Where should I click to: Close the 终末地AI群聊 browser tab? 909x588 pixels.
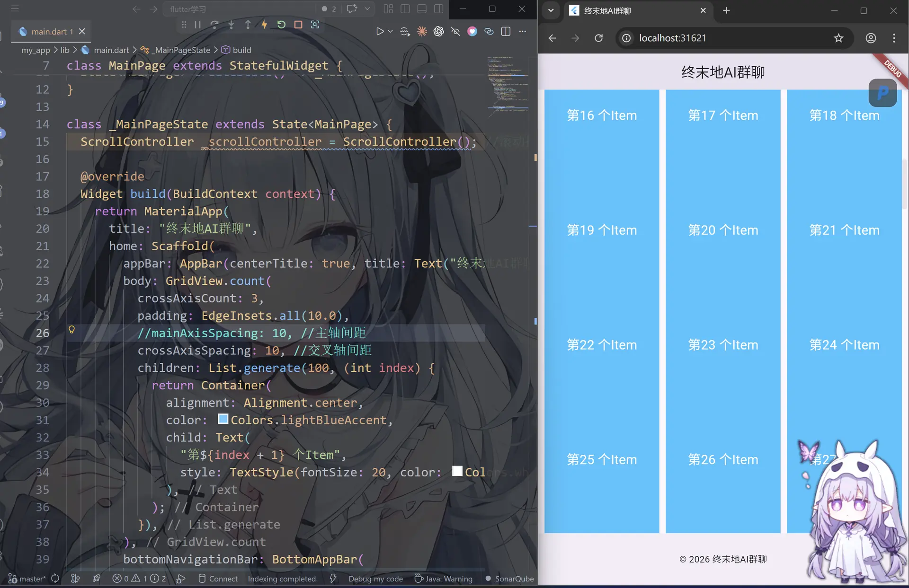(703, 10)
